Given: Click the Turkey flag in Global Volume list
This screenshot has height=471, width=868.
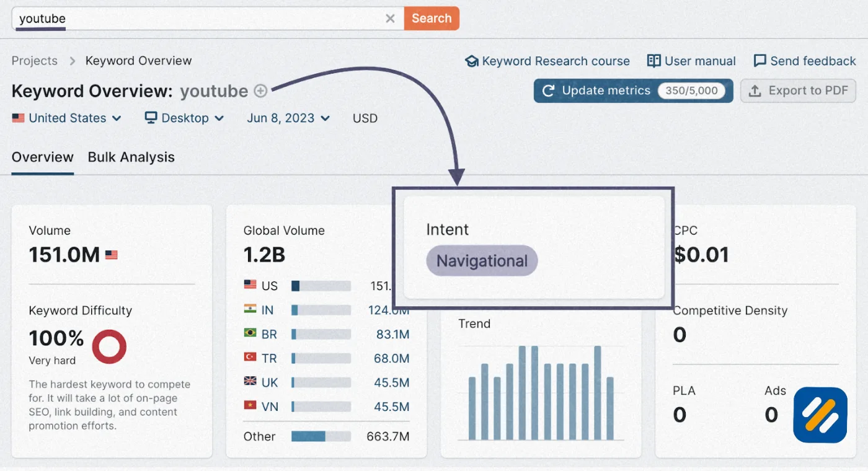Looking at the screenshot, I should coord(250,358).
